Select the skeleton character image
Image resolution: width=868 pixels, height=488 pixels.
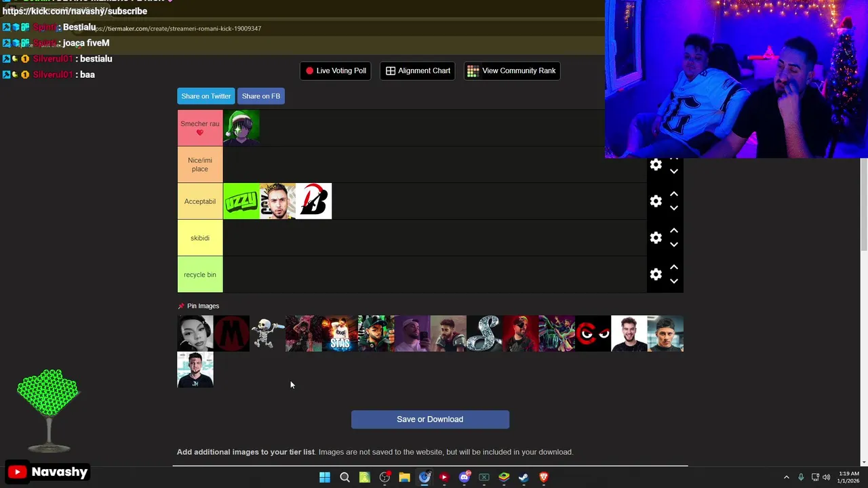(x=267, y=333)
